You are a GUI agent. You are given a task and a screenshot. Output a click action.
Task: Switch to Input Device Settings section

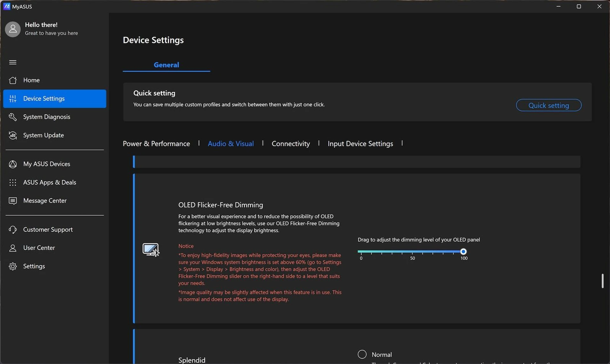360,144
